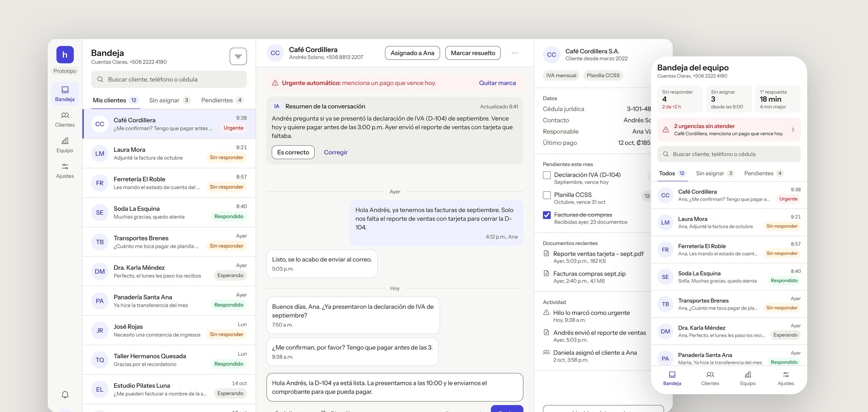
Task: Check the Declaración IVA (D-104) checkbox
Action: coord(547,175)
